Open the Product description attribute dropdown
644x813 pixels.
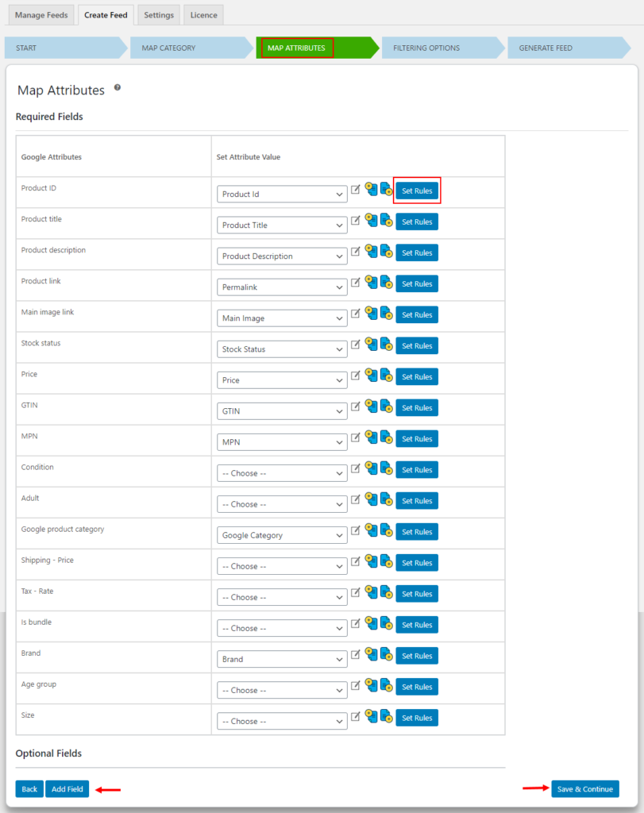point(281,256)
